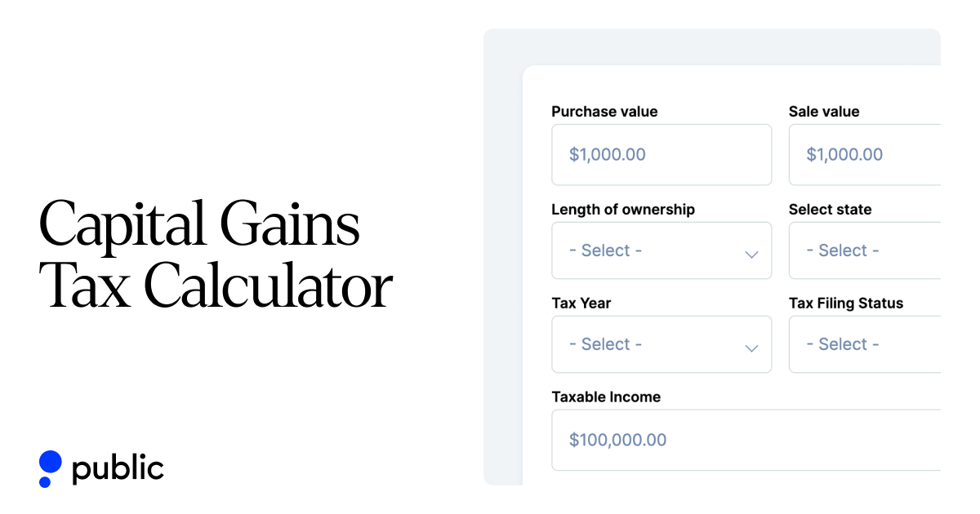
Task: Click the Capital Gains Tax Calculator heading
Action: [216, 255]
